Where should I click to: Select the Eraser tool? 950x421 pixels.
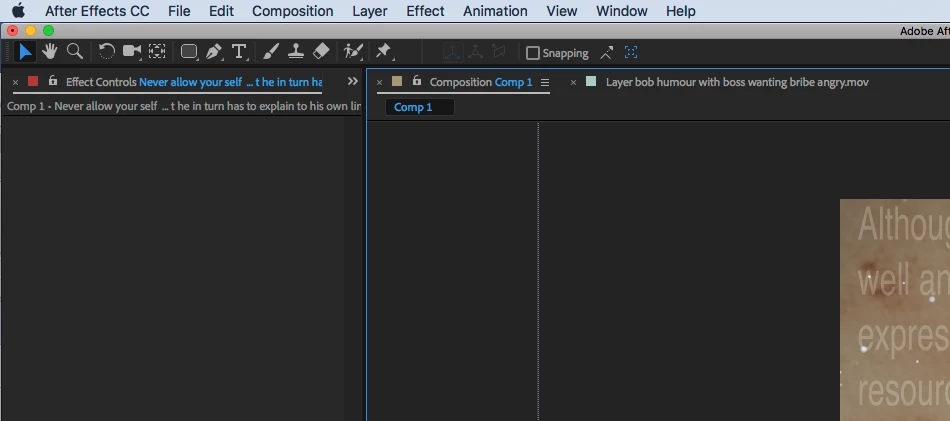pos(321,52)
